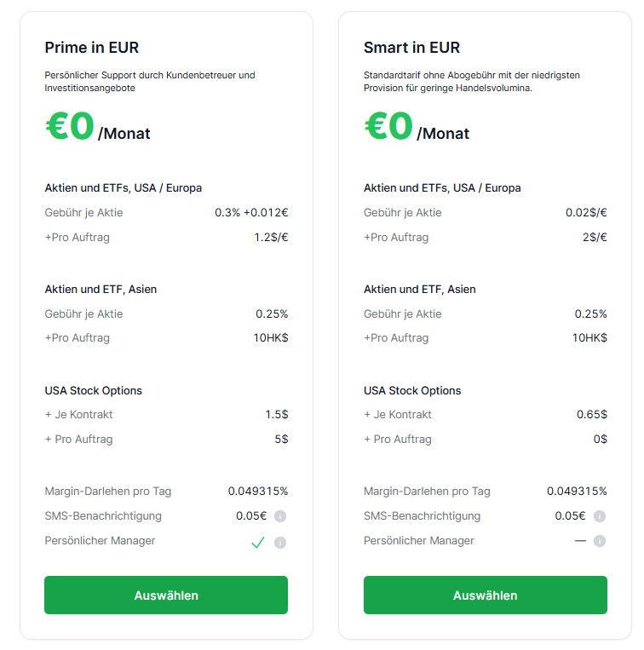644x650 pixels.
Task: Click Prime's "USA Stock Options" section heading
Action: pyautogui.click(x=93, y=391)
